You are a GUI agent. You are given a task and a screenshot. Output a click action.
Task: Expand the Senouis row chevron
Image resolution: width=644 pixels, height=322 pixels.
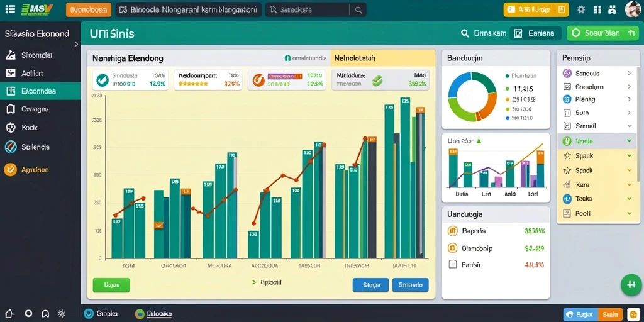tap(629, 74)
